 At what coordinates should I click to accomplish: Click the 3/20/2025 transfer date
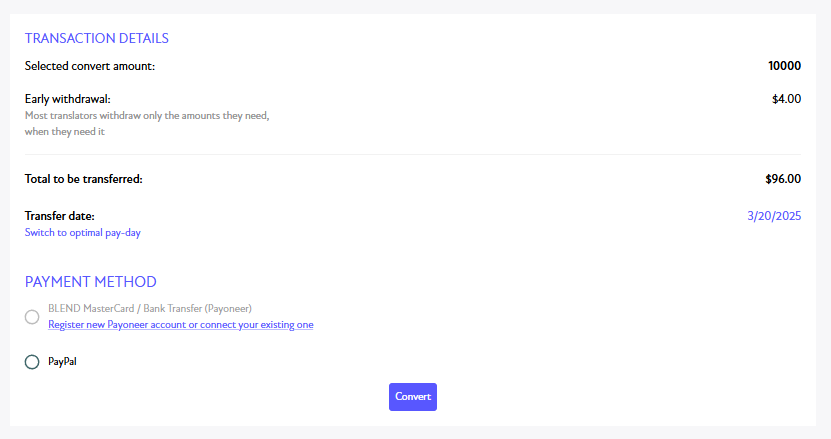tap(774, 216)
